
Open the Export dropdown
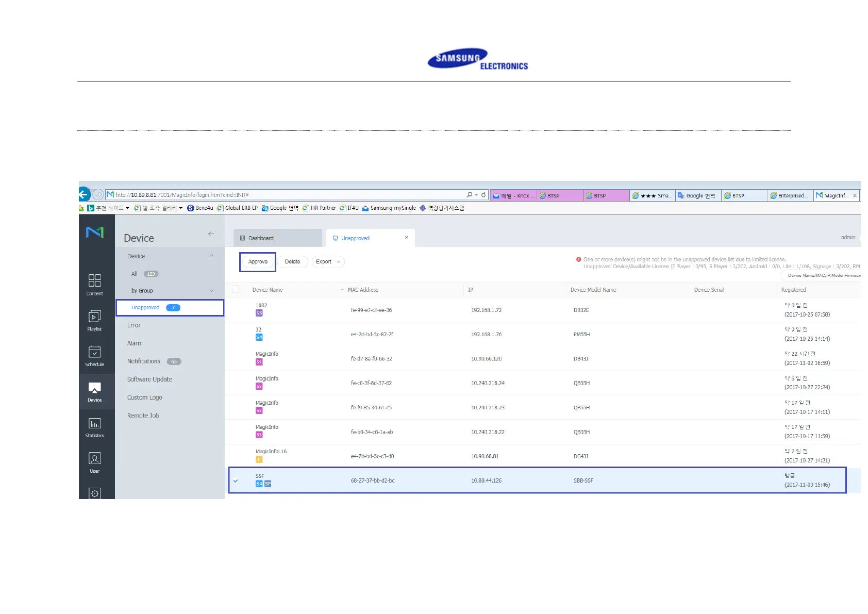(328, 262)
